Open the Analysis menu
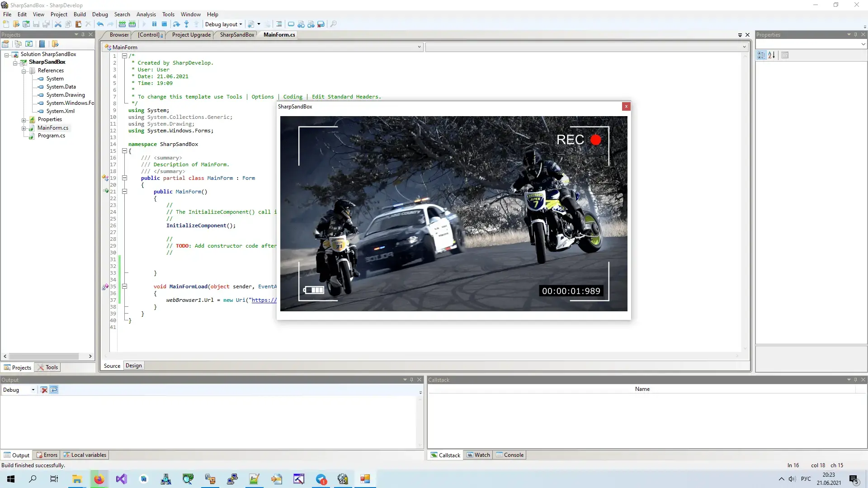This screenshot has height=488, width=868. [x=146, y=14]
